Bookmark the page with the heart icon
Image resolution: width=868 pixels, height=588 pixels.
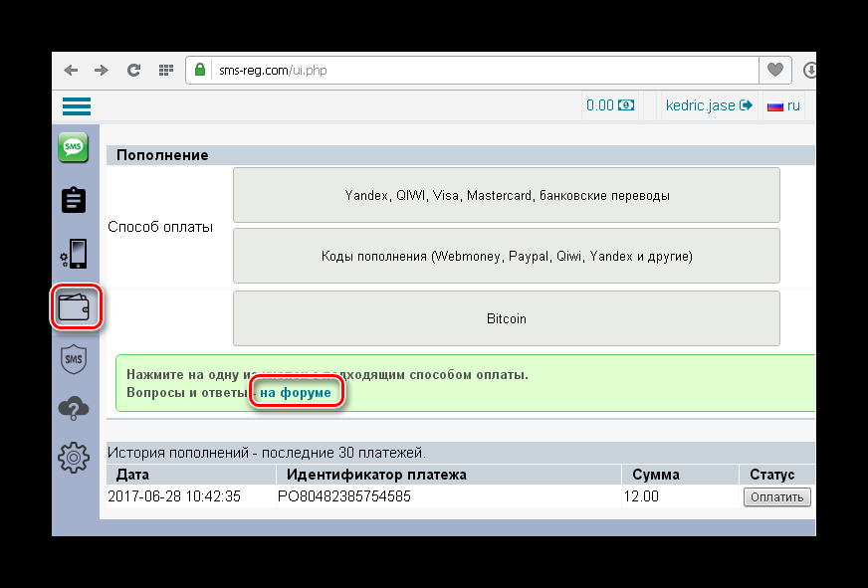pyautogui.click(x=775, y=70)
